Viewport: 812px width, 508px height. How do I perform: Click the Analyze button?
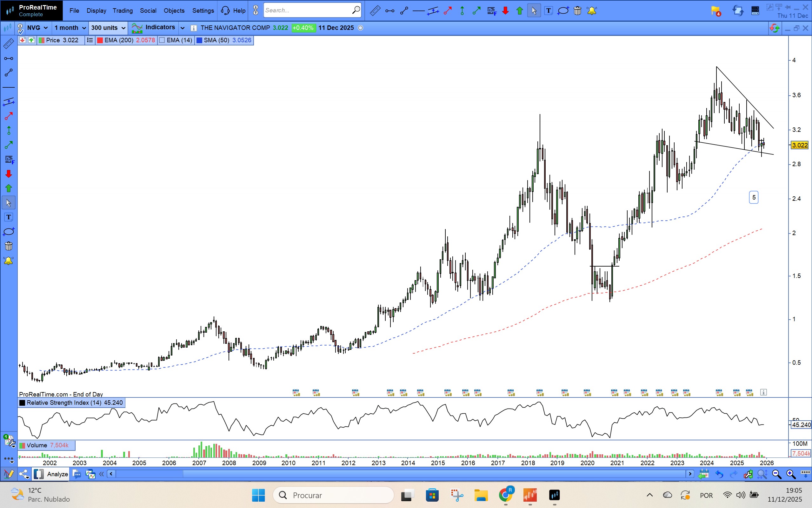[x=57, y=474]
